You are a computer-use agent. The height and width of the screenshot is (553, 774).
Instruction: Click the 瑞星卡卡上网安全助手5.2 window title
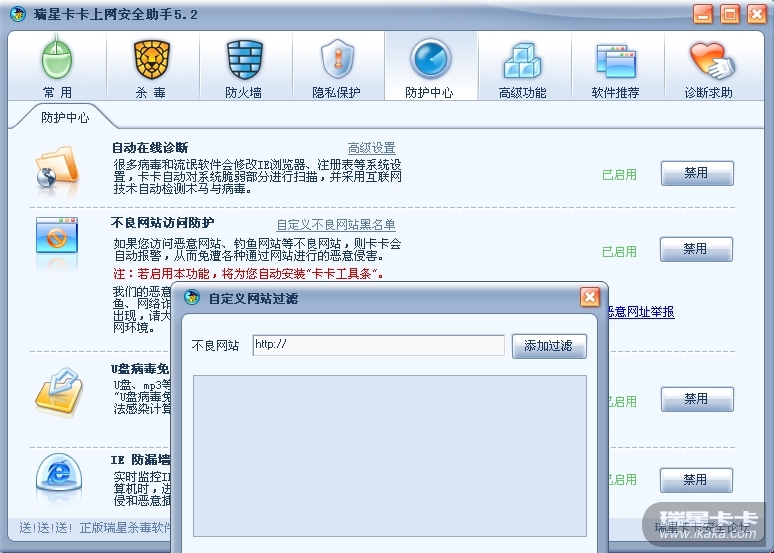(x=116, y=14)
